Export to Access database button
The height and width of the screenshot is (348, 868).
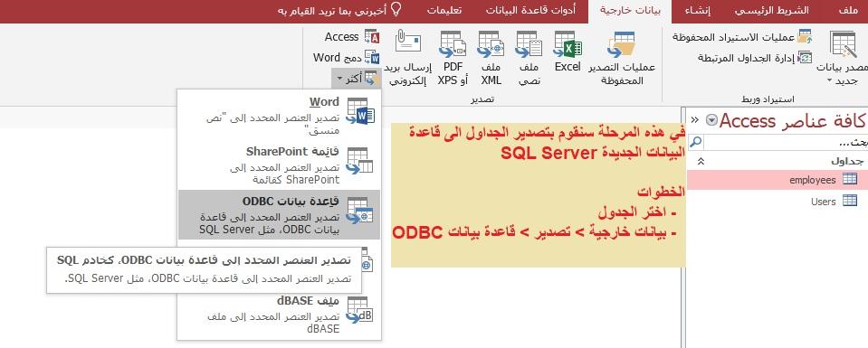(351, 37)
